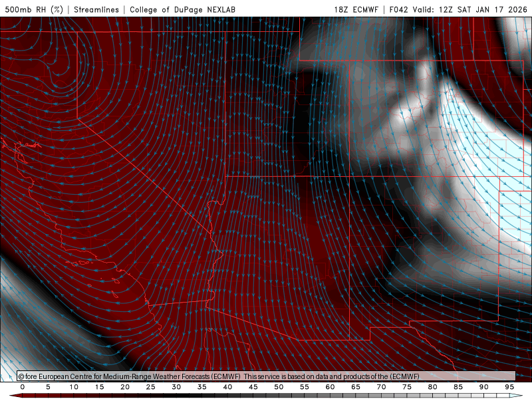Click the "20" label on the color scale

(125, 387)
